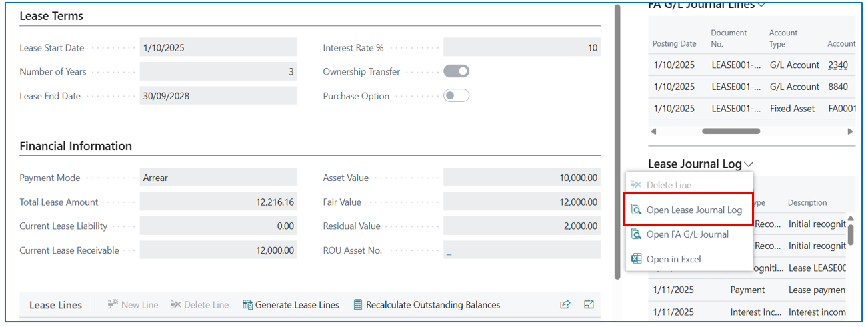
Task: Click the ROU Asset No. field
Action: tap(521, 250)
